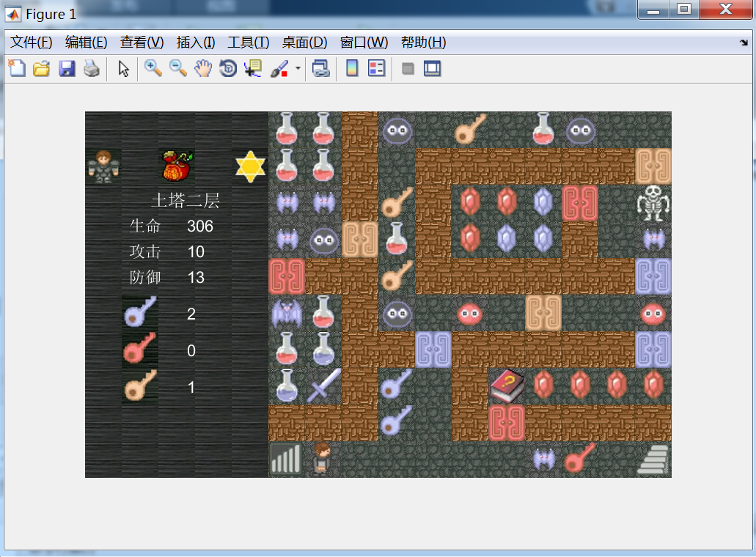Click the Hide Plot Tools icon
The image size is (756, 557).
(408, 68)
